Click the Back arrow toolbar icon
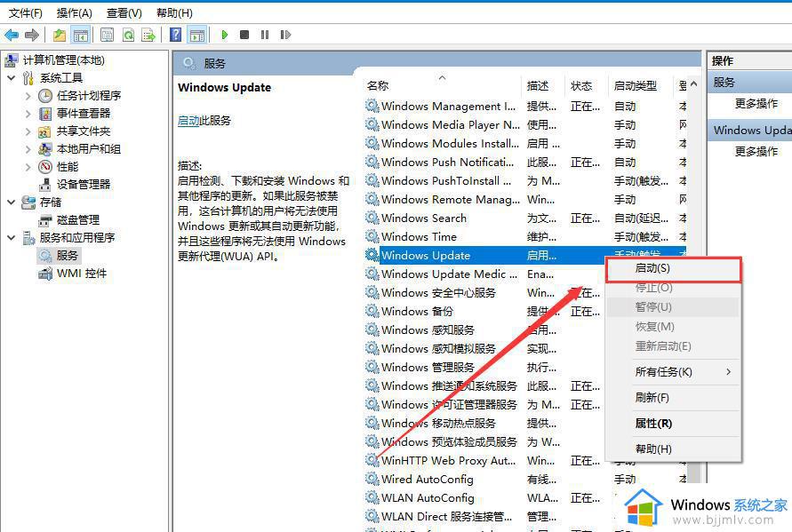792x532 pixels. click(12, 35)
